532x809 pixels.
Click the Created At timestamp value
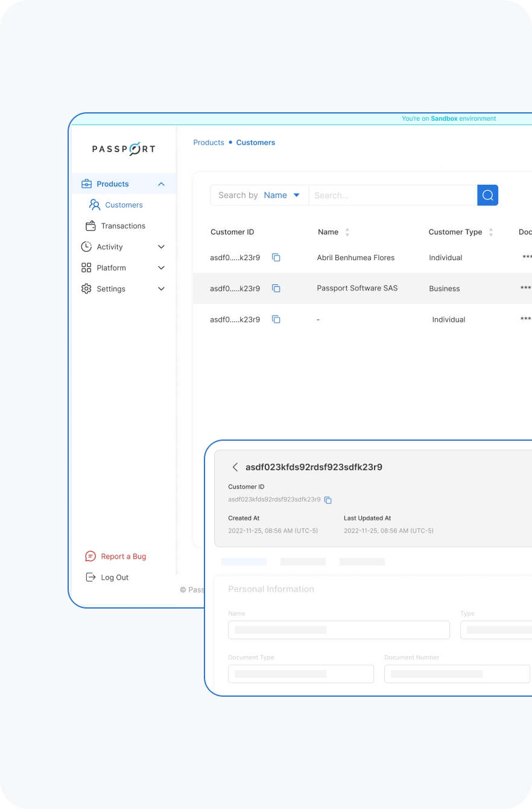[x=273, y=531]
